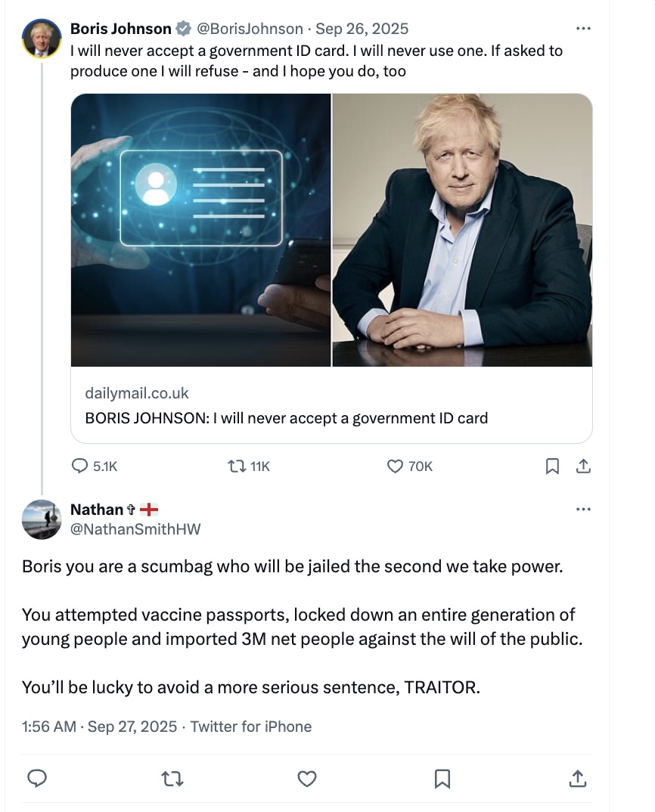Reply to Nathan's tweet
The image size is (655, 812).
[x=38, y=778]
